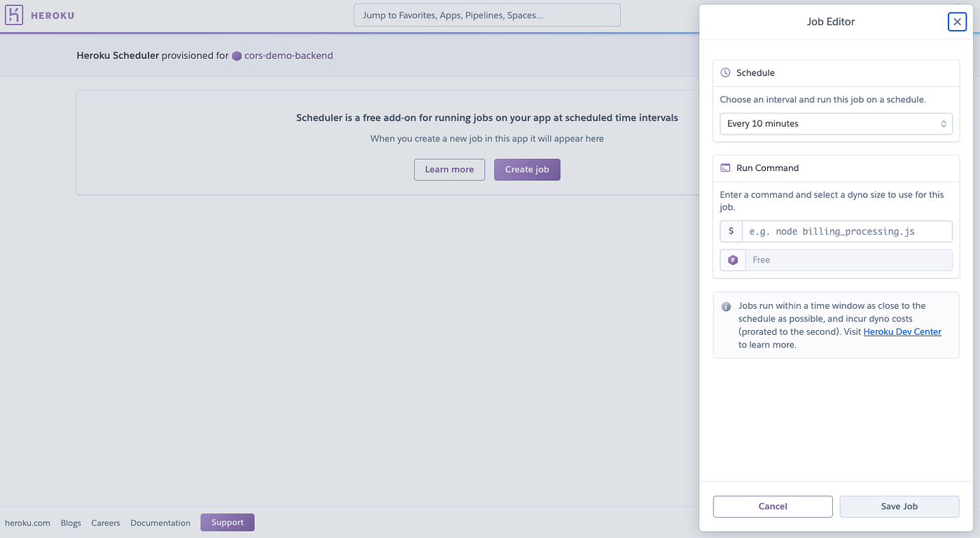Open the cors-demo-backend app link
Screen dimensions: 980x538
[288, 55]
